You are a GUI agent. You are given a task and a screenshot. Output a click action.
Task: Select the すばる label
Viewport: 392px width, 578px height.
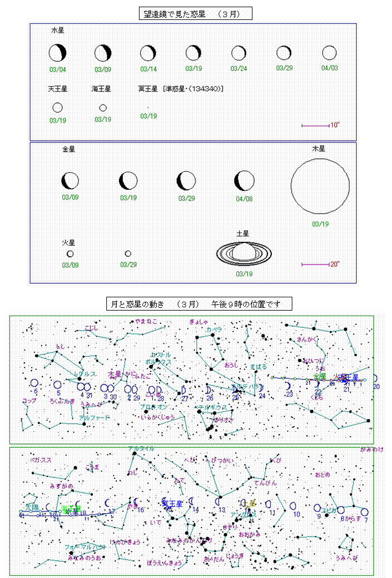coord(259,367)
